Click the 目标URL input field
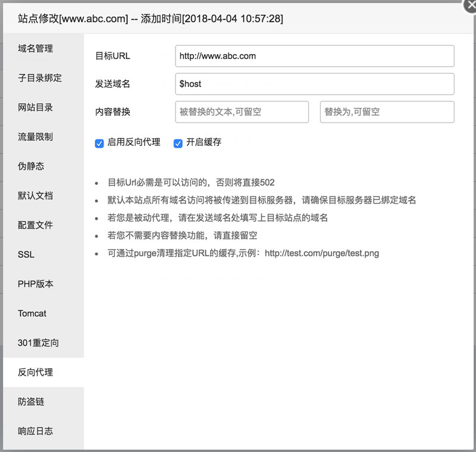Viewport: 476px width, 452px height. tap(314, 56)
